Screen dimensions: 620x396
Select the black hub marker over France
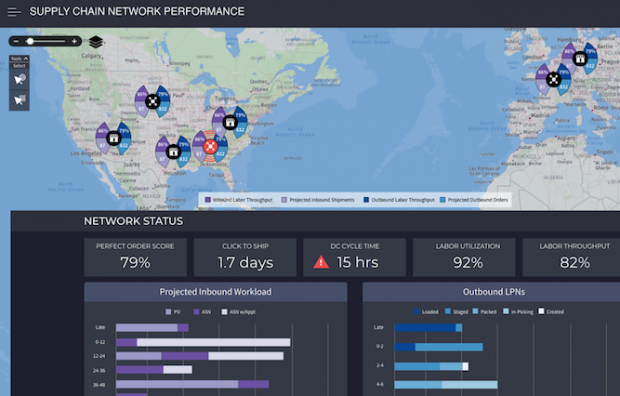point(553,80)
